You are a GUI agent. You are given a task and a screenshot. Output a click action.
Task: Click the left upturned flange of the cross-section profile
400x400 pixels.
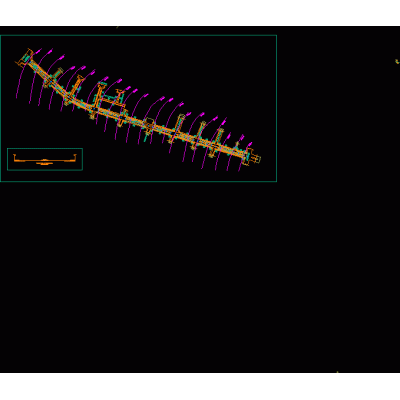click(14, 157)
